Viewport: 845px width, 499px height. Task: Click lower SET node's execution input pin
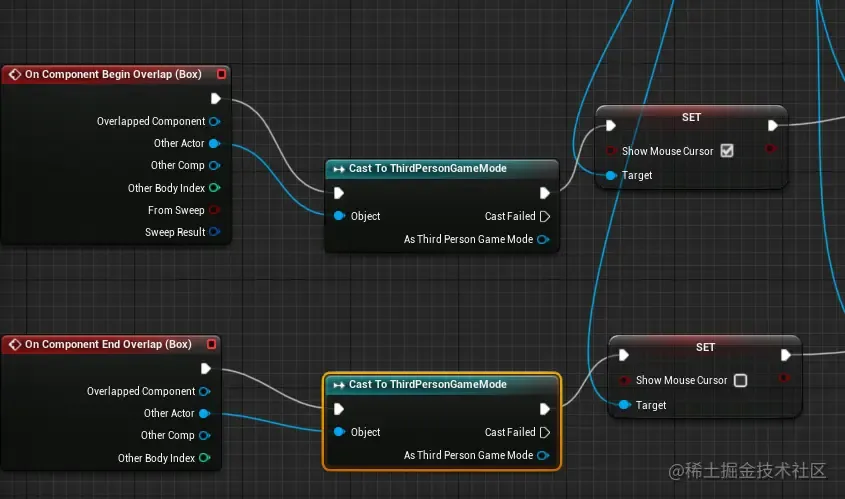(x=624, y=355)
